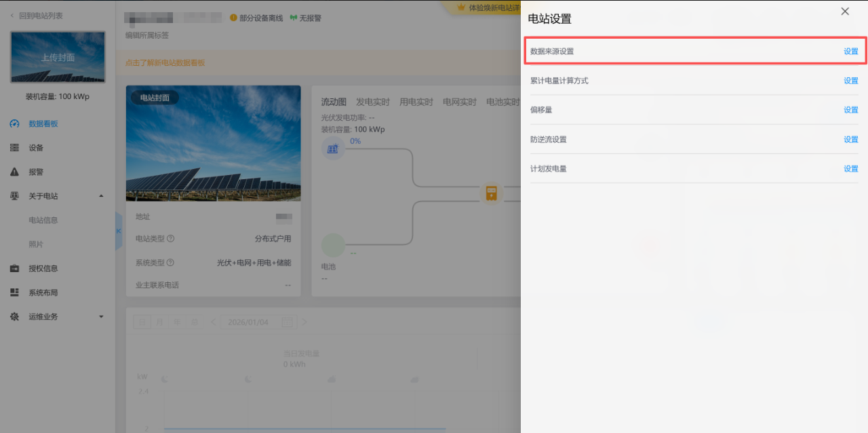Open 电站信息 in the sidebar
The image size is (868, 433).
[x=43, y=220]
